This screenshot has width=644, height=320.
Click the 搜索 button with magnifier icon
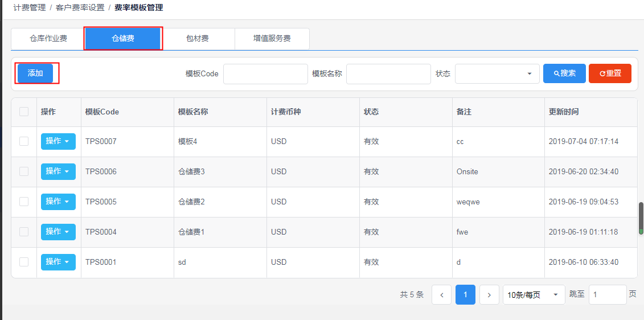pos(564,73)
